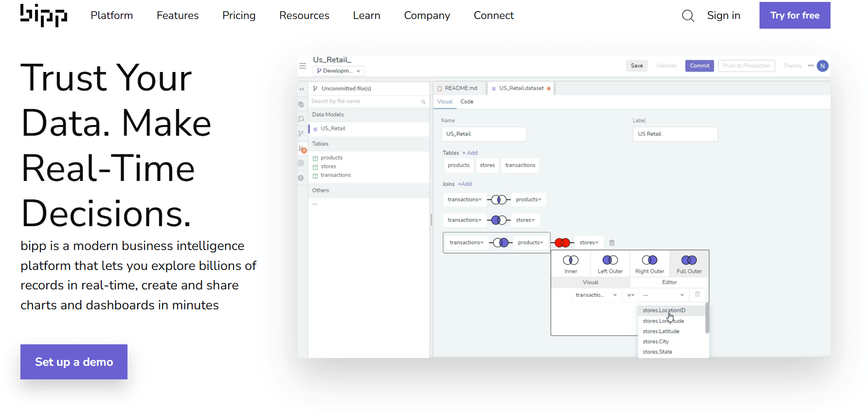Open the branch icon in sidebar
The image size is (868, 411).
click(x=301, y=133)
